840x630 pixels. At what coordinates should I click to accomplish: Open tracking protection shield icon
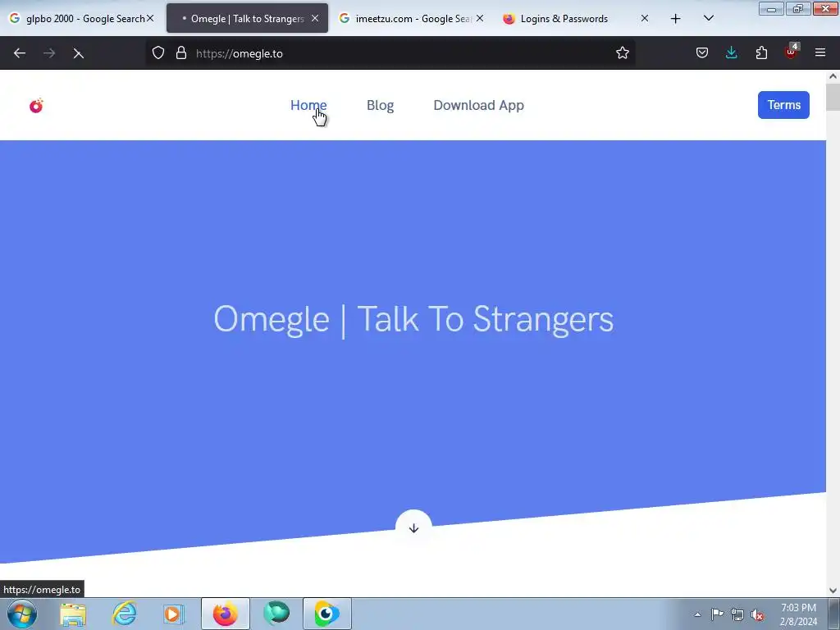click(x=158, y=53)
